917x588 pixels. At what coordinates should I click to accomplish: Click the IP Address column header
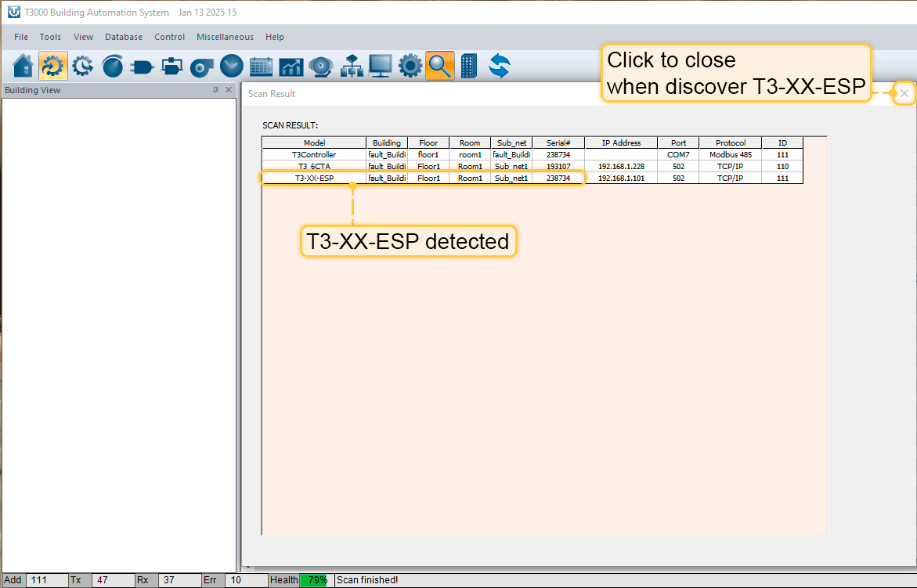(x=621, y=142)
